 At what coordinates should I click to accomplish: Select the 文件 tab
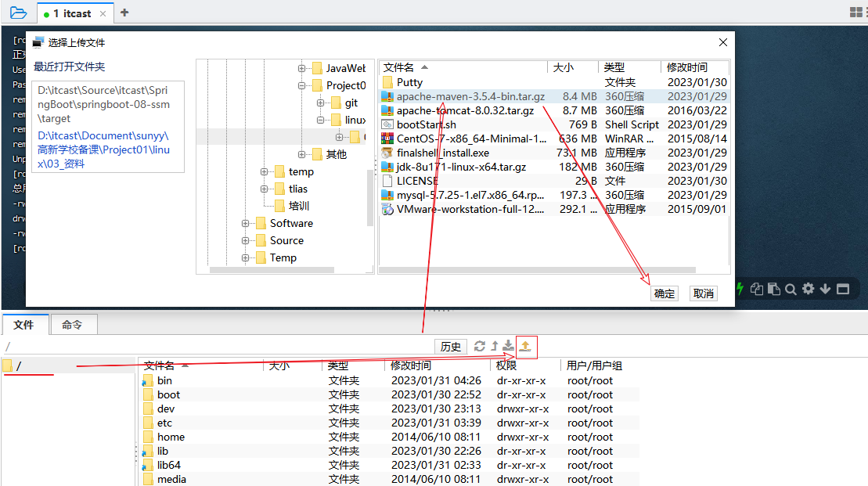(x=24, y=325)
